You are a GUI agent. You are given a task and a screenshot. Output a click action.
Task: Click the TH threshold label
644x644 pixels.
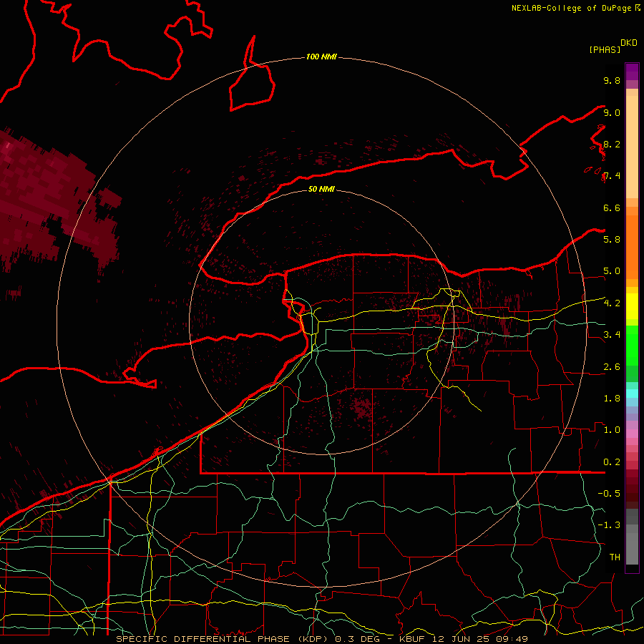[x=615, y=557]
